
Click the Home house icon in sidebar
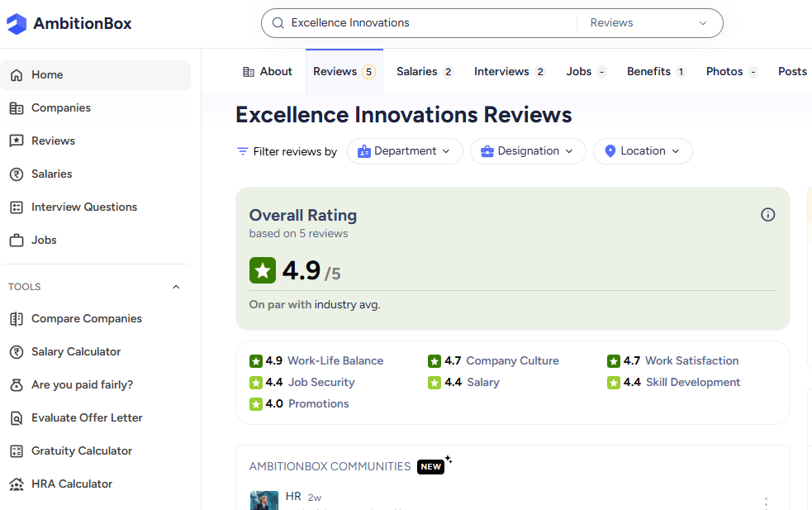[x=17, y=75]
